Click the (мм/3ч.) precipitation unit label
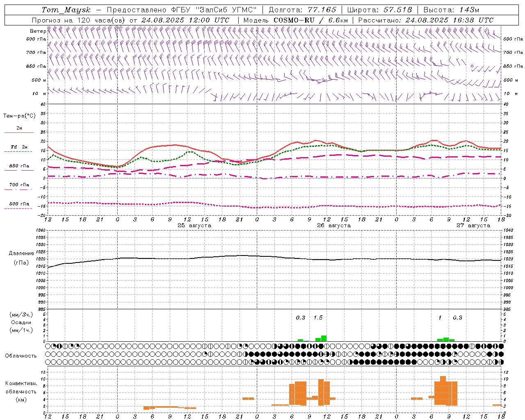 [21, 315]
